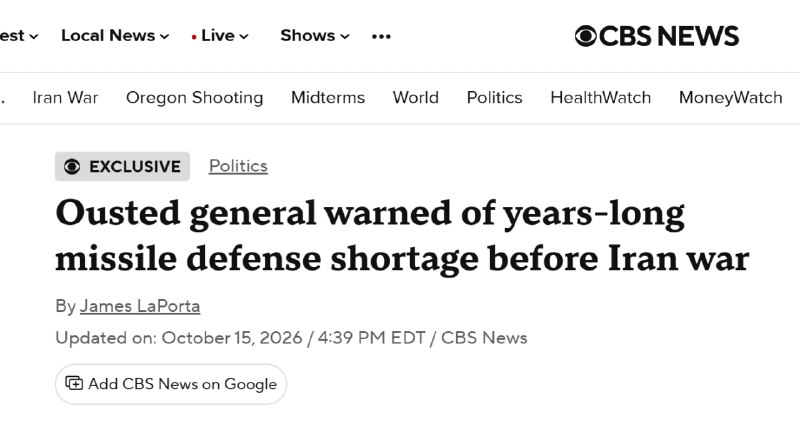The image size is (800, 423).
Task: Expand the Local News dropdown
Action: (115, 36)
